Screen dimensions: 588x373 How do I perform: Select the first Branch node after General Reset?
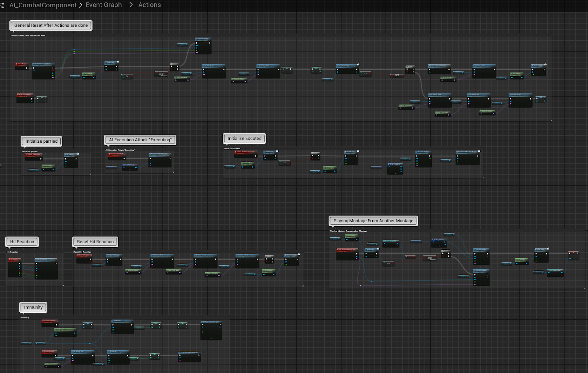[175, 67]
